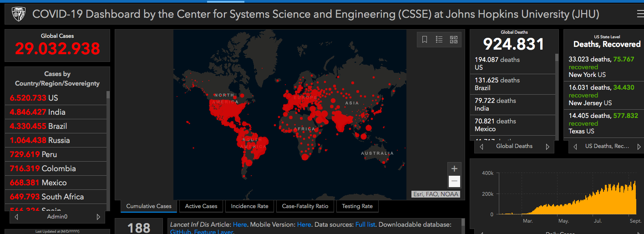Switch to the Active Cases tab
This screenshot has height=234, width=644.
[x=201, y=206]
